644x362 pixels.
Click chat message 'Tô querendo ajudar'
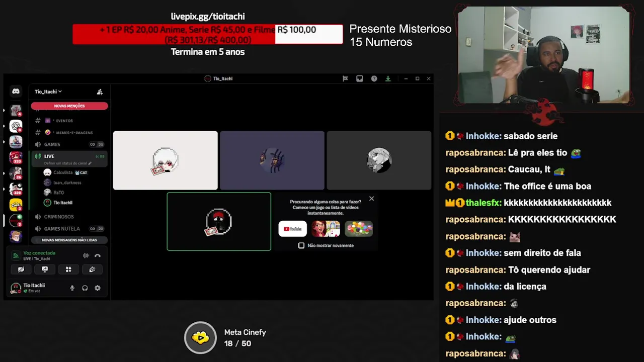pyautogui.click(x=549, y=270)
